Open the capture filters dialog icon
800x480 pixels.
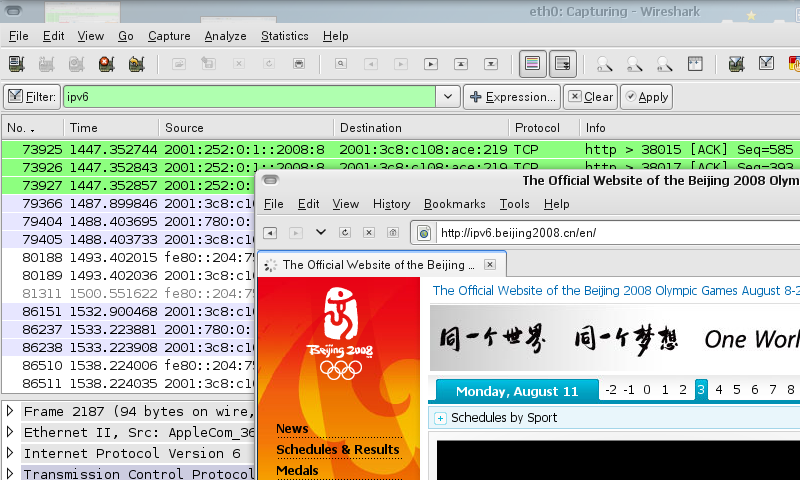pyautogui.click(x=736, y=64)
